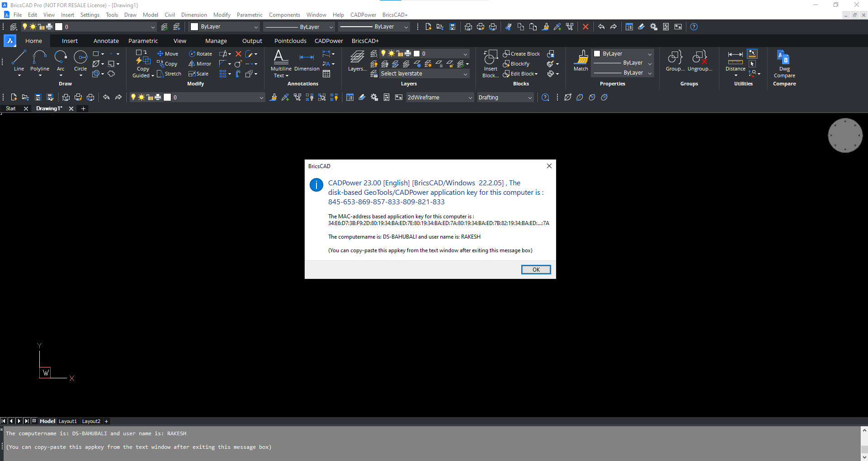Viewport: 868px width, 461px height.
Task: Click the layer color swatch in second toolbar
Action: click(167, 97)
